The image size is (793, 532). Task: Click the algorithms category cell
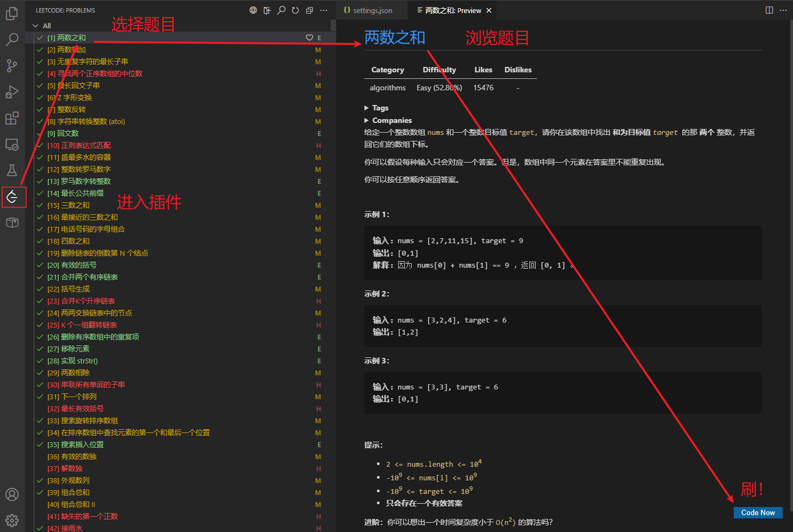click(x=388, y=88)
